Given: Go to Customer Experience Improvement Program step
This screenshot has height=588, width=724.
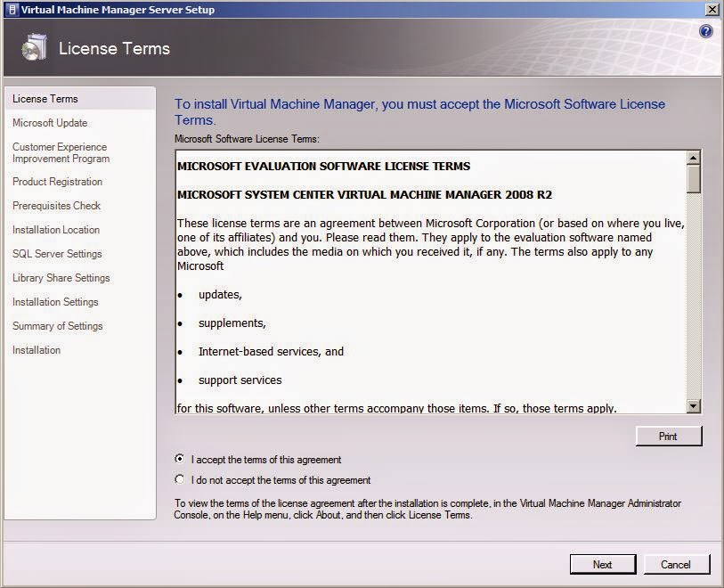Looking at the screenshot, I should (x=61, y=152).
